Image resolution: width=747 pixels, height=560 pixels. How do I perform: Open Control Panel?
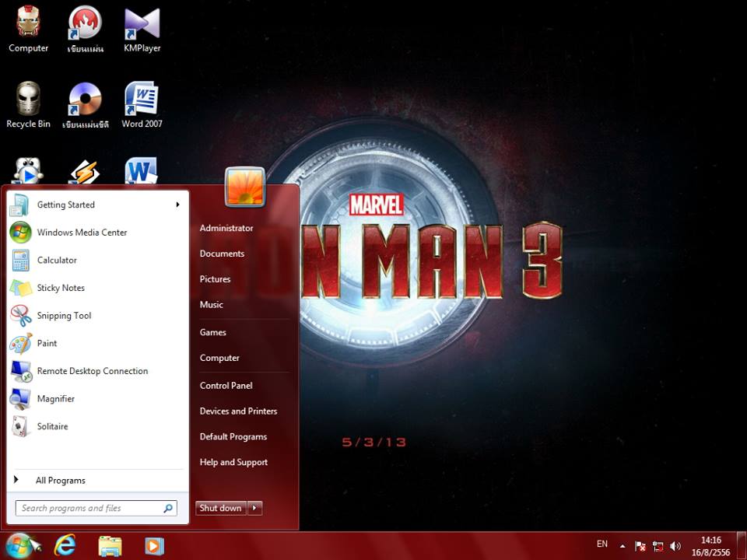pos(226,386)
